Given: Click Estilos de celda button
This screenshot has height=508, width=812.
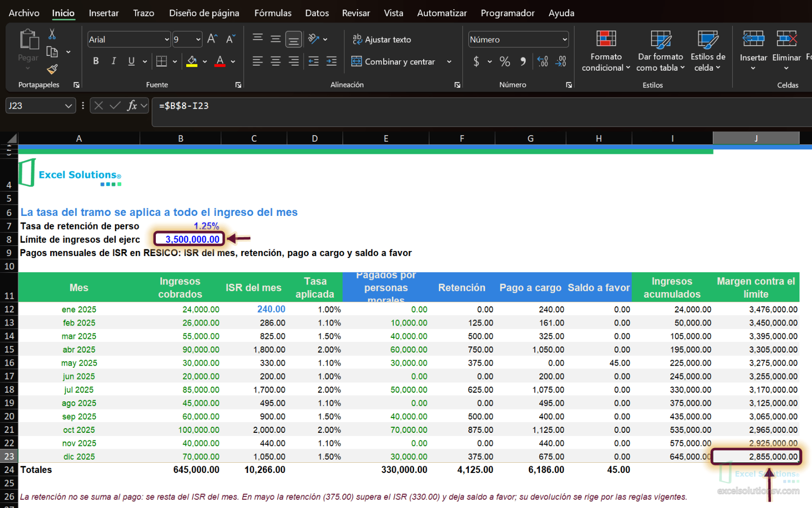Looking at the screenshot, I should tap(708, 51).
